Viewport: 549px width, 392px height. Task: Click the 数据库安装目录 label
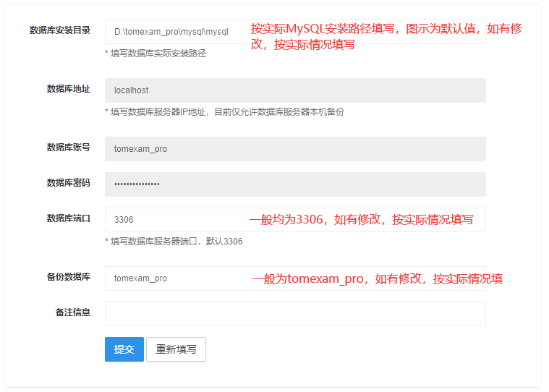tap(60, 30)
